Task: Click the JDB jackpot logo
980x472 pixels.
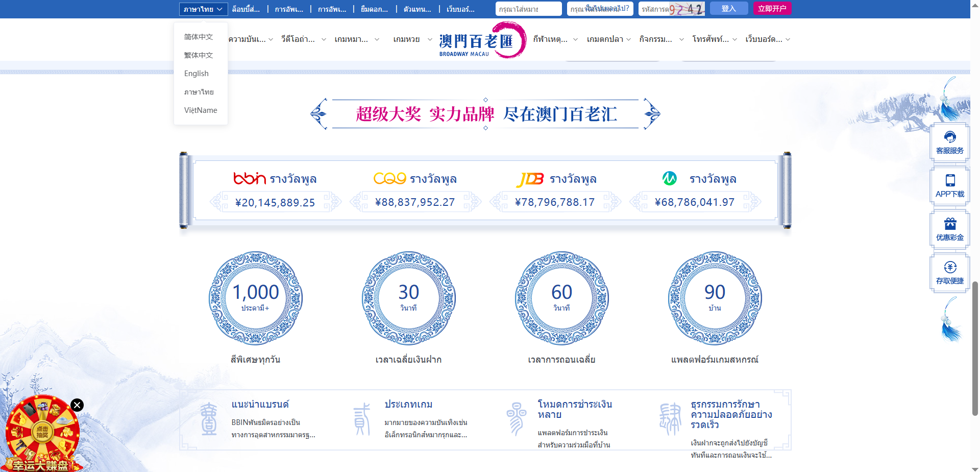Action: click(530, 179)
